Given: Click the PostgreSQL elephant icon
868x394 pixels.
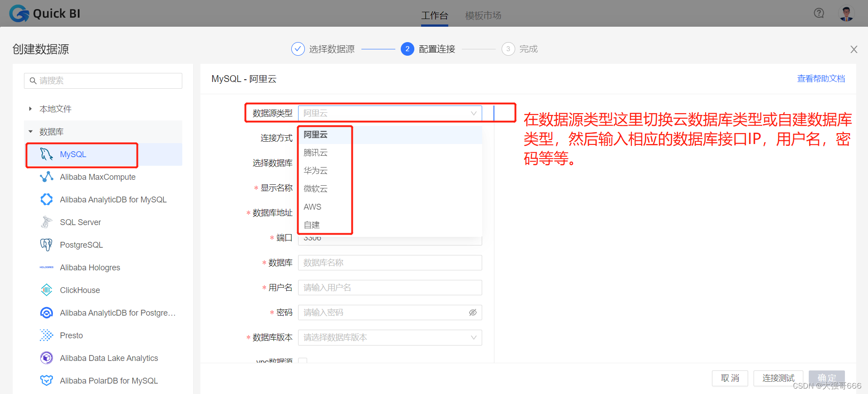Looking at the screenshot, I should click(47, 245).
